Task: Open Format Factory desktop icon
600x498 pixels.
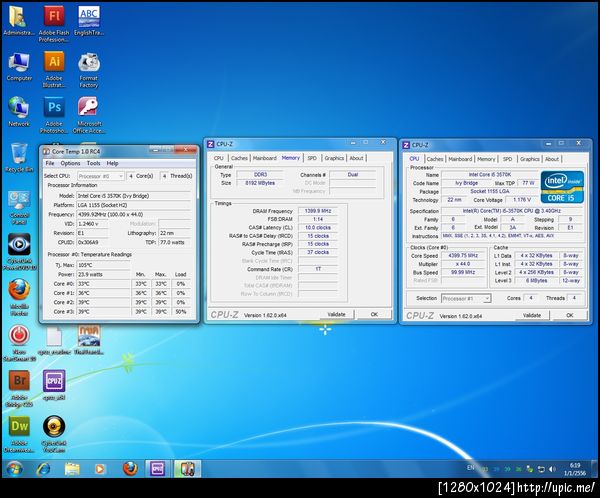Action: click(x=88, y=62)
